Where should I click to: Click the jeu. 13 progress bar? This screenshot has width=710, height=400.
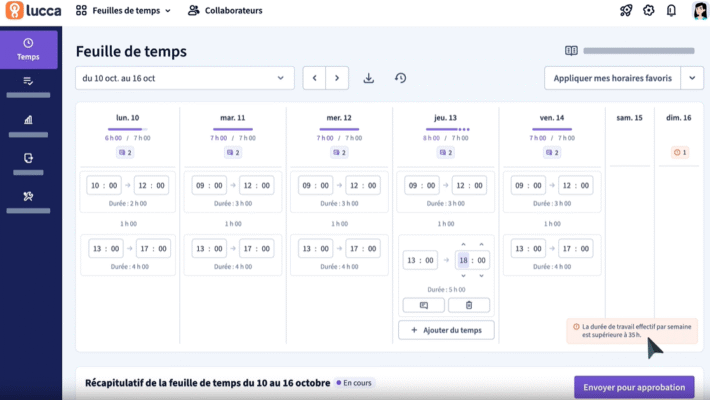click(x=447, y=130)
